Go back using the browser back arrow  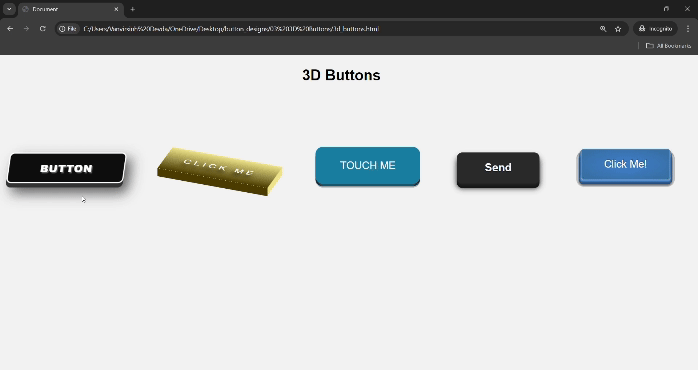pyautogui.click(x=10, y=28)
